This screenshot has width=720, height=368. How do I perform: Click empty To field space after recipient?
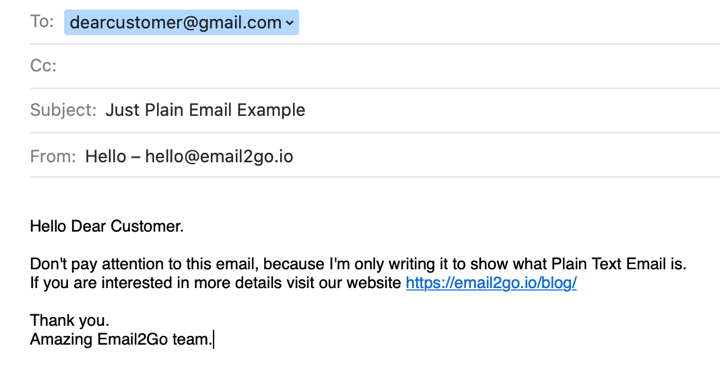pos(505,22)
